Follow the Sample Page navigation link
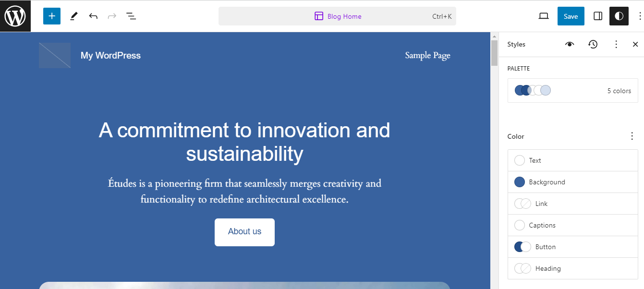Screen dimensions: 644x289 tap(427, 56)
